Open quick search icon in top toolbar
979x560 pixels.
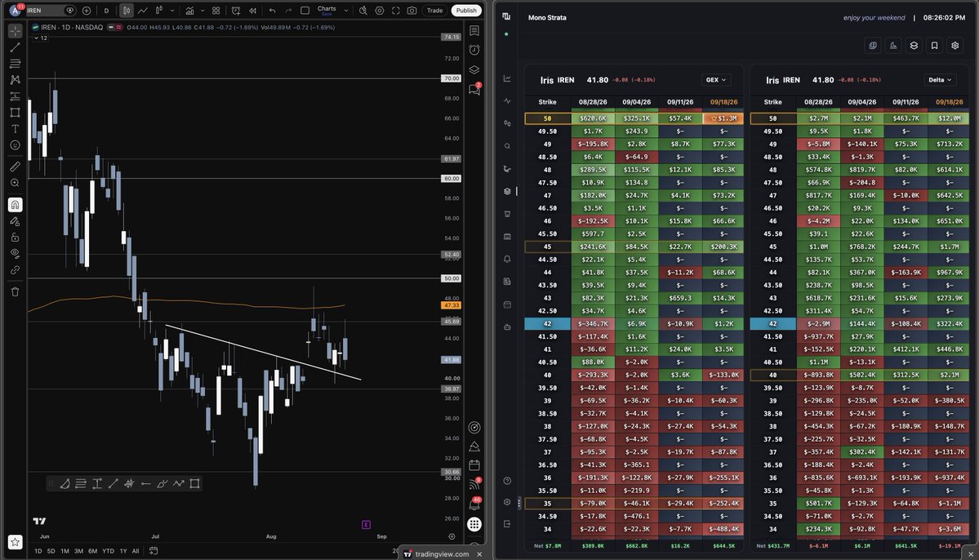(363, 11)
